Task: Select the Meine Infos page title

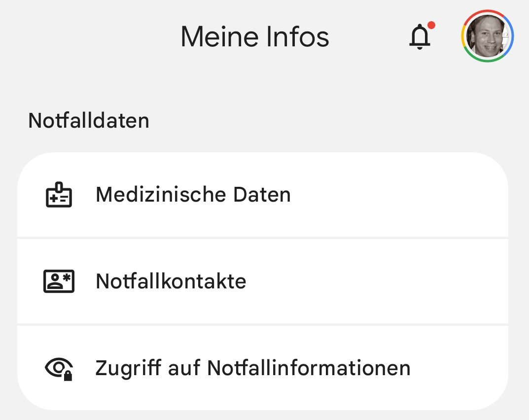Action: pyautogui.click(x=255, y=36)
